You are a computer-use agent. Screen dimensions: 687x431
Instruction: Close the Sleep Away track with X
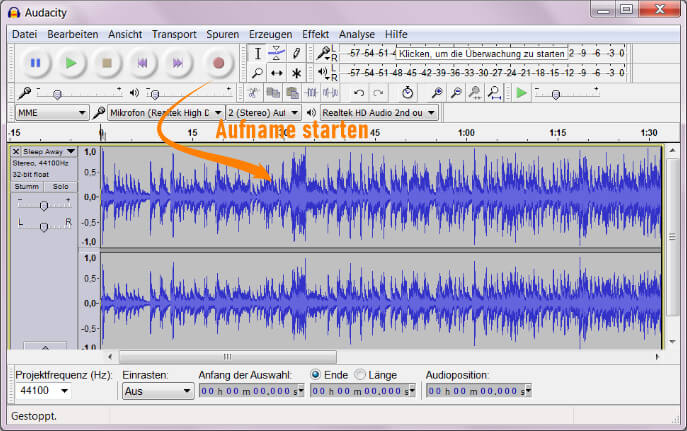coord(16,151)
